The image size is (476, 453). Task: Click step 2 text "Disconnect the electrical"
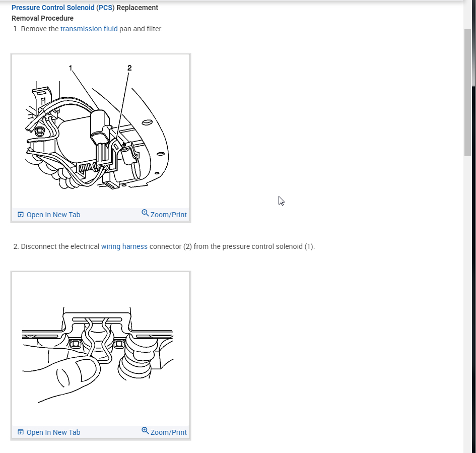(x=60, y=246)
